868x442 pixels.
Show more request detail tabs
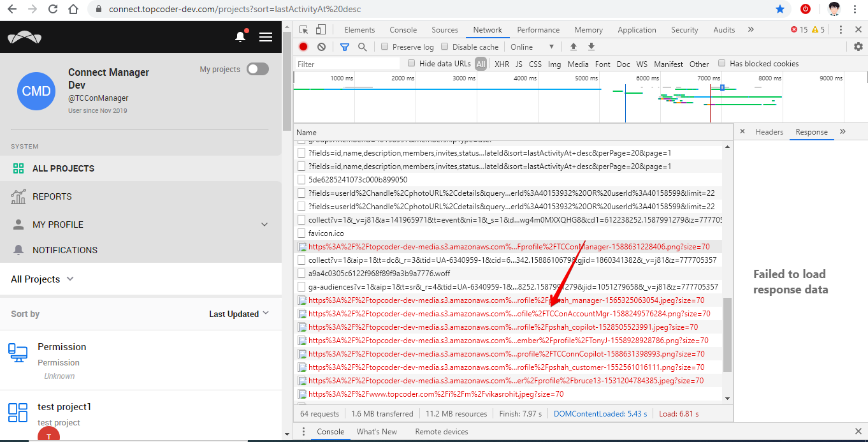pos(843,131)
